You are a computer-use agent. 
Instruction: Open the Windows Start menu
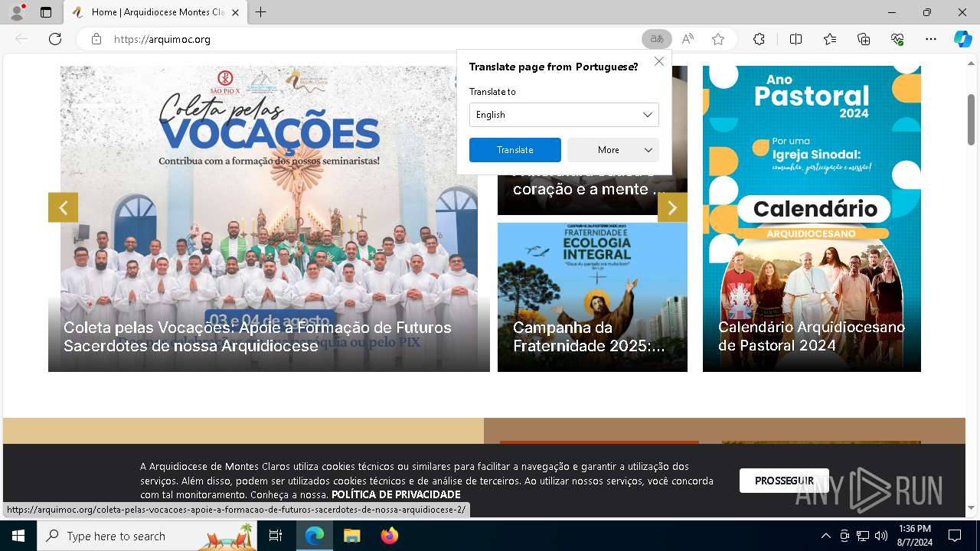pyautogui.click(x=18, y=536)
